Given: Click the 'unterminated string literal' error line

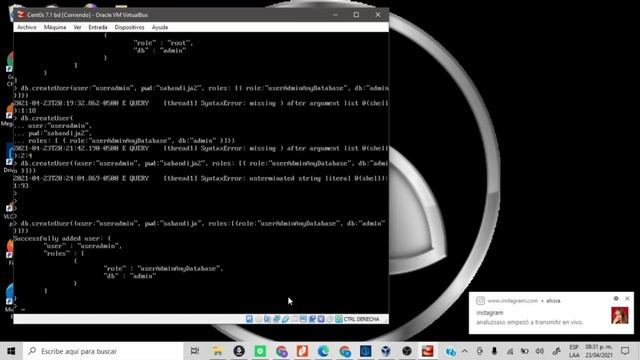Looking at the screenshot, I should coord(200,178).
